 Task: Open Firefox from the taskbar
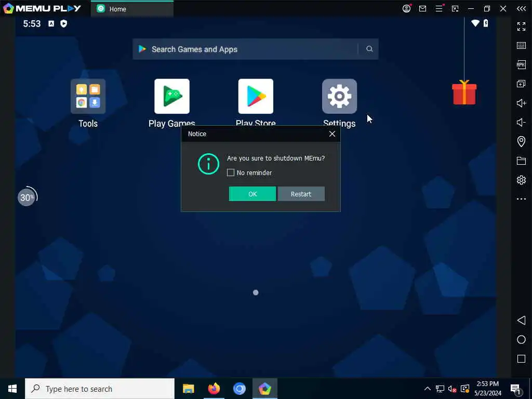coord(214,389)
